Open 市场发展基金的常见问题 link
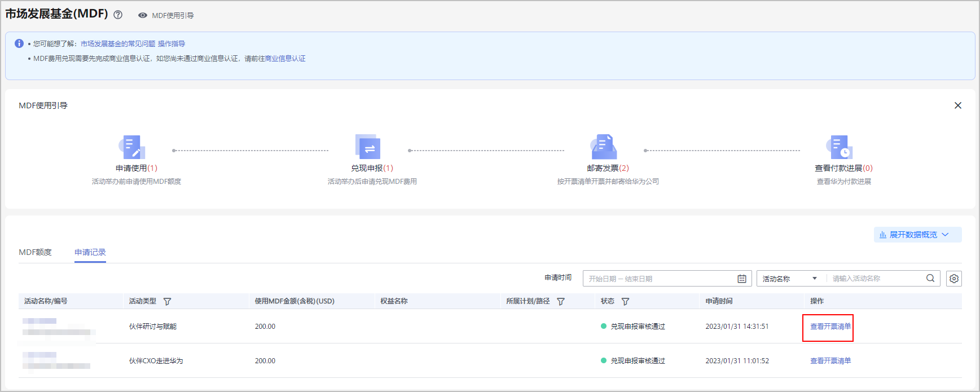The height and width of the screenshot is (392, 980). [x=117, y=43]
